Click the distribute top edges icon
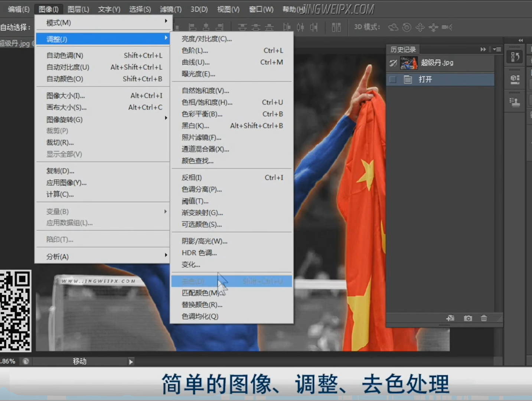This screenshot has width=532, height=401. [x=242, y=27]
